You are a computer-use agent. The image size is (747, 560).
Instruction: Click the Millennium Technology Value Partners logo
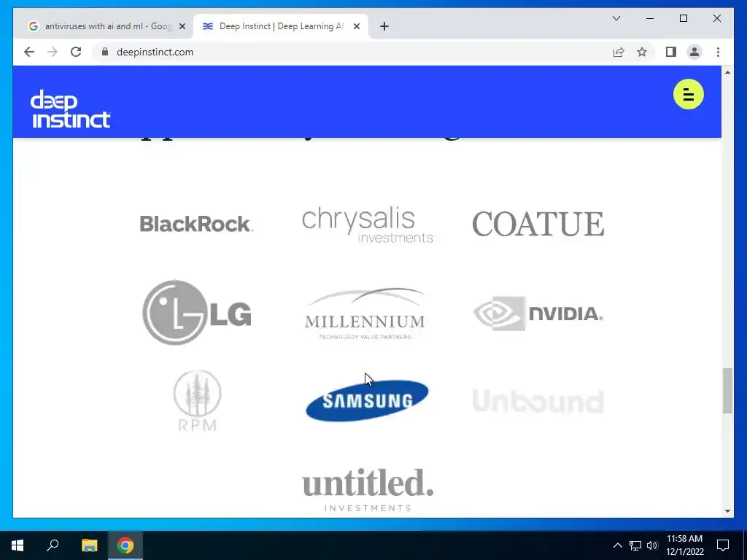point(365,314)
